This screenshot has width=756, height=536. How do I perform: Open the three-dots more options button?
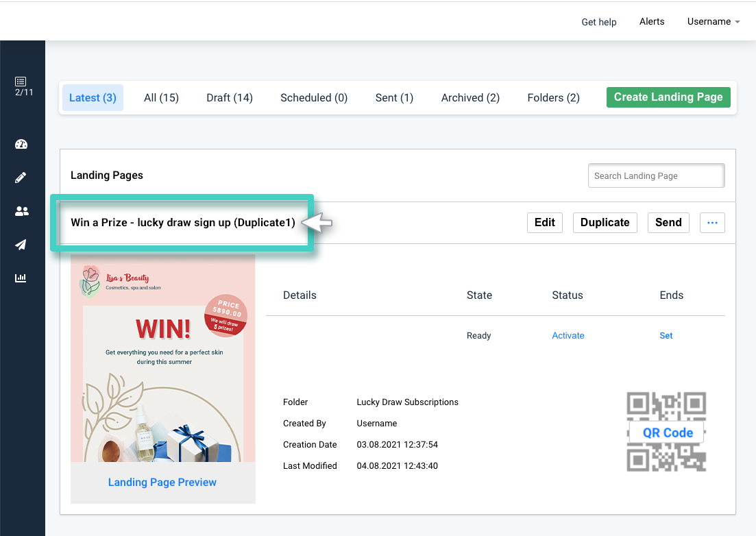coord(712,223)
